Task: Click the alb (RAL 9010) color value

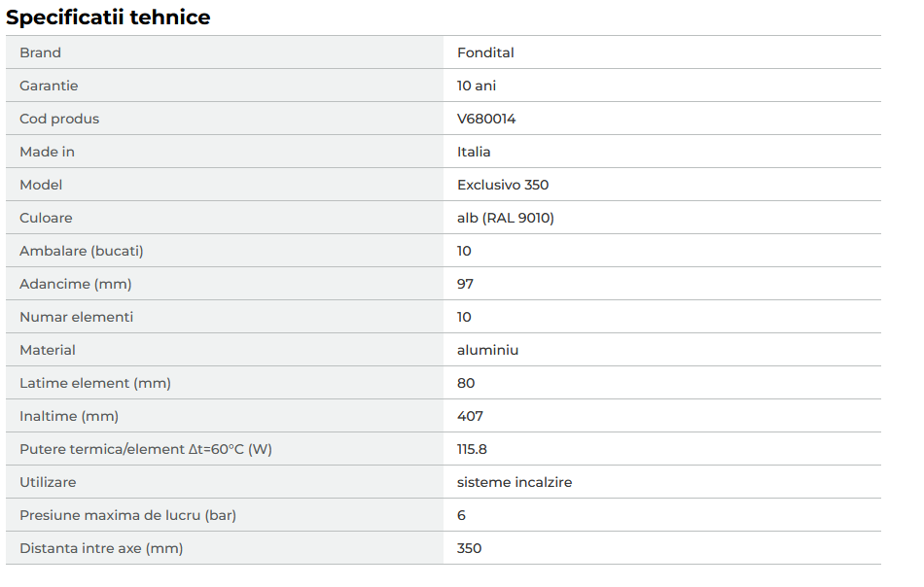Action: click(x=505, y=218)
